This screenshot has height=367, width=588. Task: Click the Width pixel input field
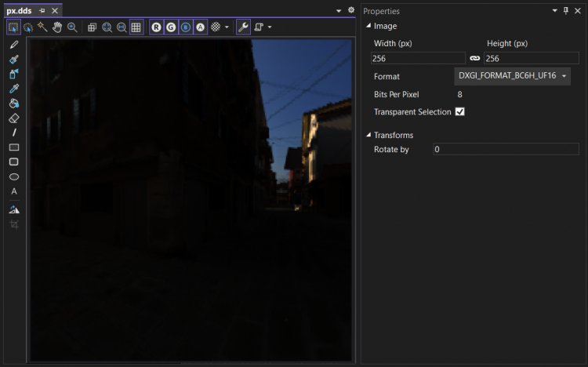[418, 58]
